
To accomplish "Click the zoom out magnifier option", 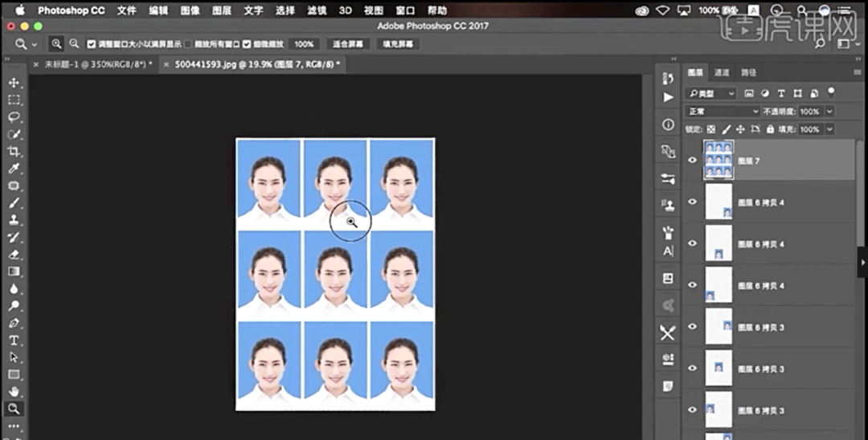I will coord(74,44).
